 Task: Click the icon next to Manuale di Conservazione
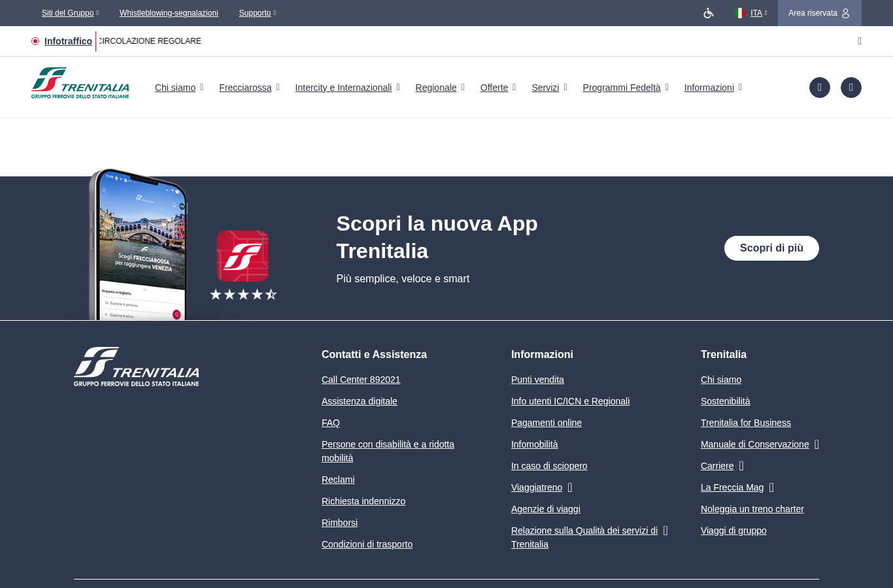point(817,444)
